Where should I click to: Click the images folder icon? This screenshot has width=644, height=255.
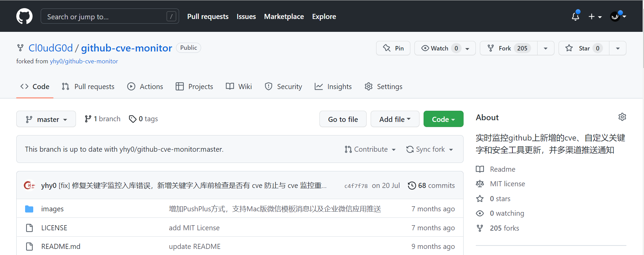[x=29, y=209]
